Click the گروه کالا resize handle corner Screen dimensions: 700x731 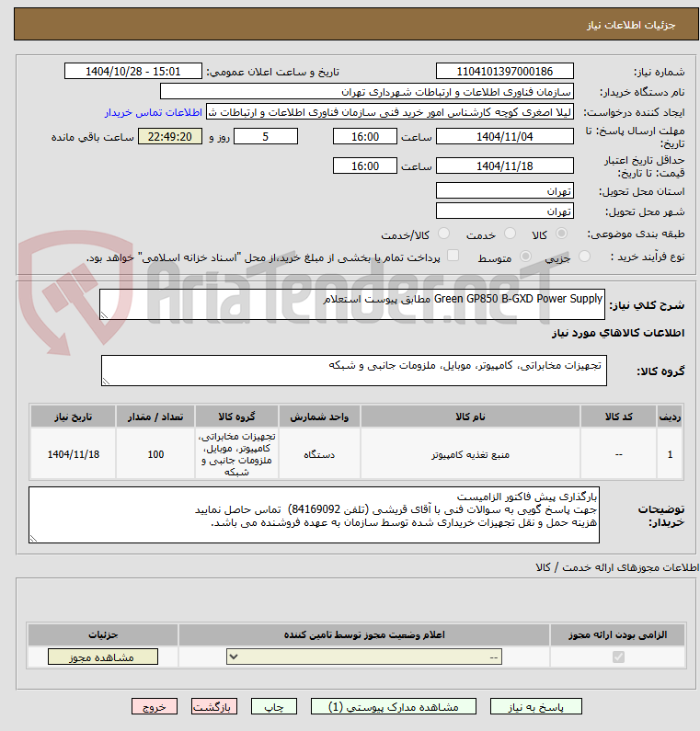pos(106,382)
